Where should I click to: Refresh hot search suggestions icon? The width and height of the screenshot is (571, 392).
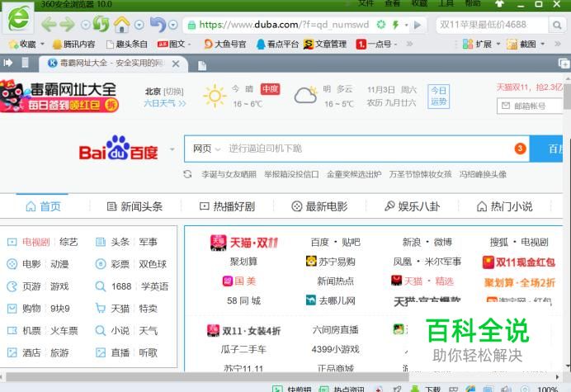click(187, 174)
